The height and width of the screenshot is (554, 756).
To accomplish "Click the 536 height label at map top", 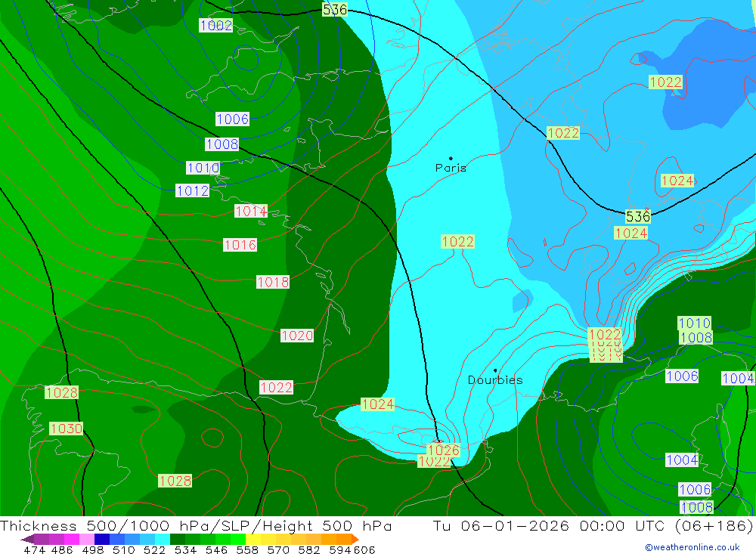I will (x=335, y=10).
